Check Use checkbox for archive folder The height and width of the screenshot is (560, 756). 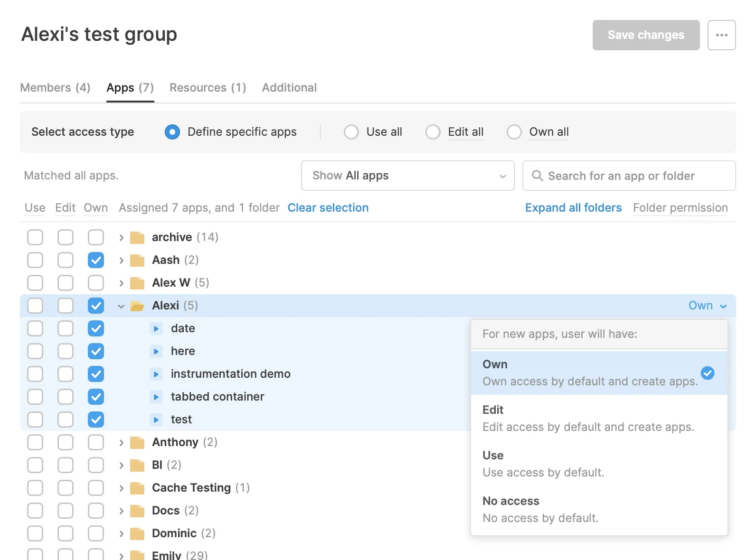[35, 237]
